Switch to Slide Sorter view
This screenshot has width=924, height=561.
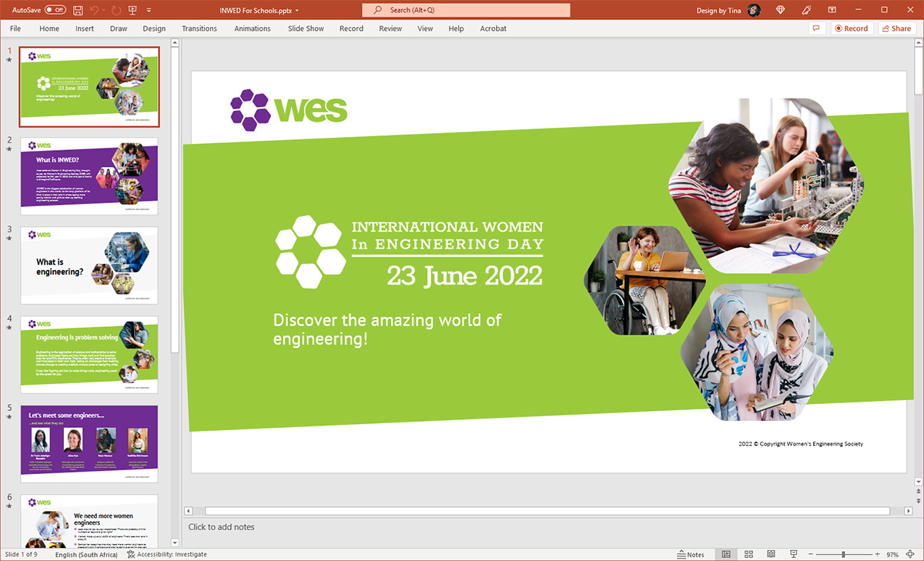pos(748,554)
